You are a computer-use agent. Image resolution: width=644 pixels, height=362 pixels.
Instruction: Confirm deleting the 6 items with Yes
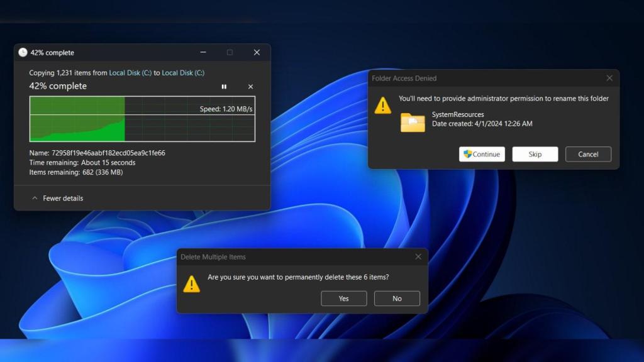(344, 298)
